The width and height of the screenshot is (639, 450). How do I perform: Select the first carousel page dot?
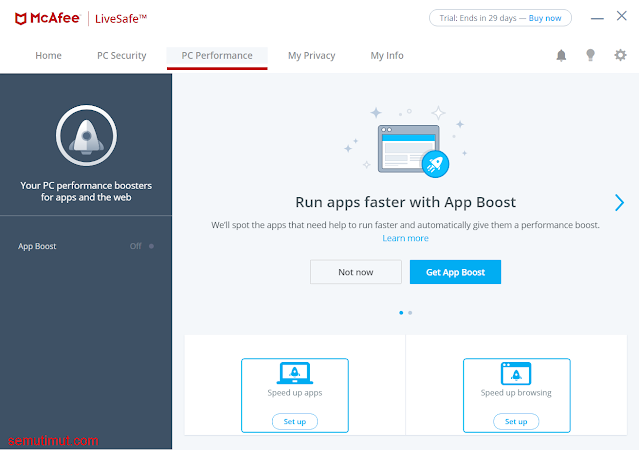click(401, 313)
